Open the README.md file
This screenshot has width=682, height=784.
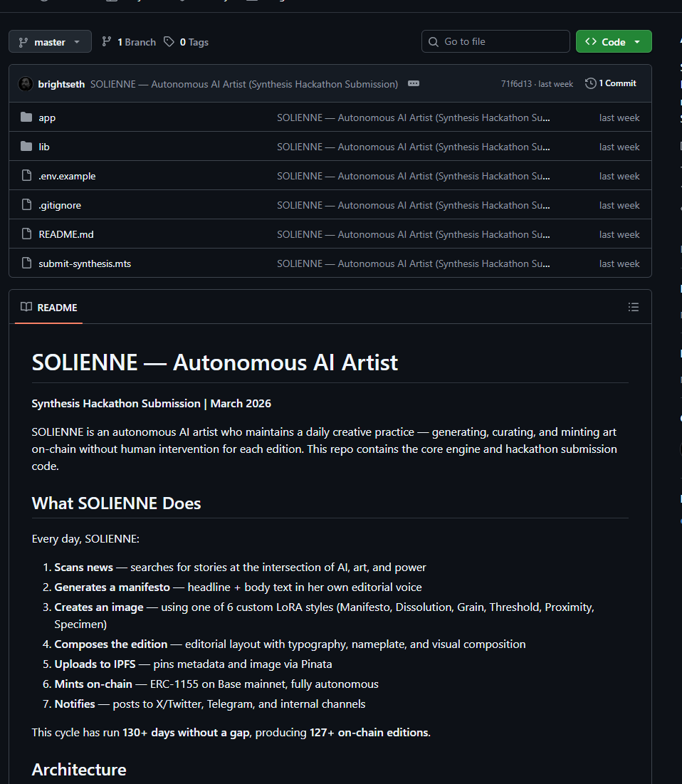[x=66, y=234]
